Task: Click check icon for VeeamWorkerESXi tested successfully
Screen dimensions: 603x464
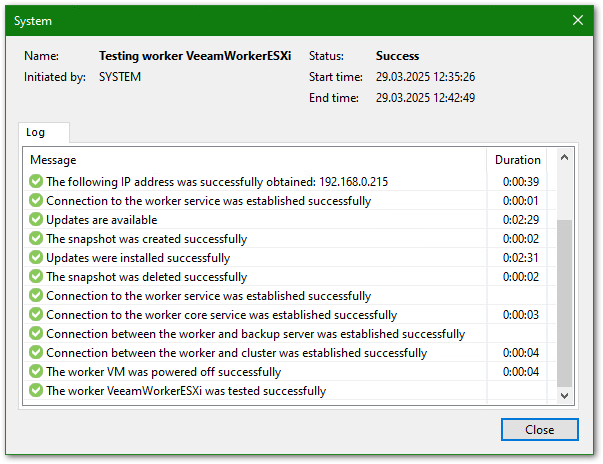Action: (36, 391)
